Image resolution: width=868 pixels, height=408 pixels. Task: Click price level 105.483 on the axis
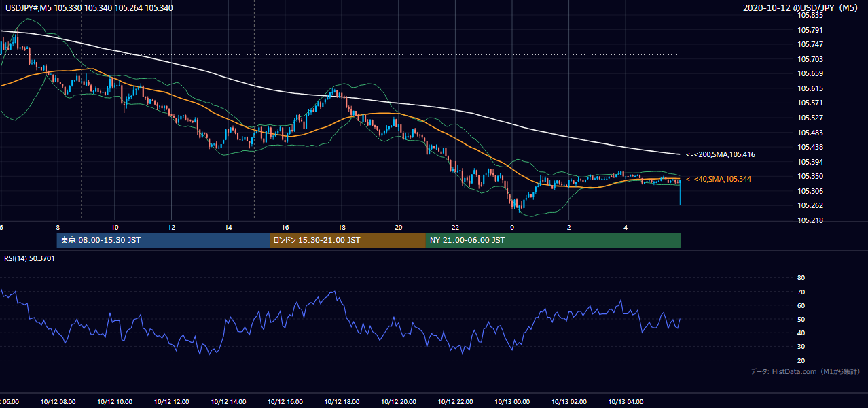click(x=810, y=133)
